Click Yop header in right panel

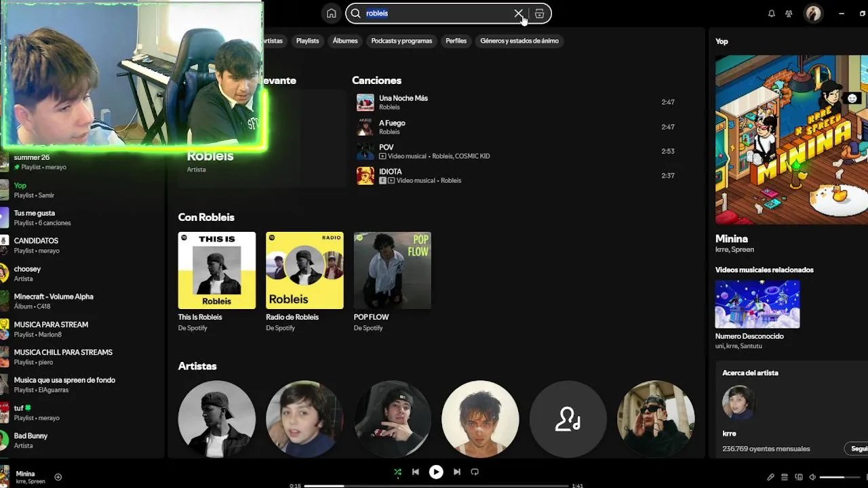click(722, 41)
